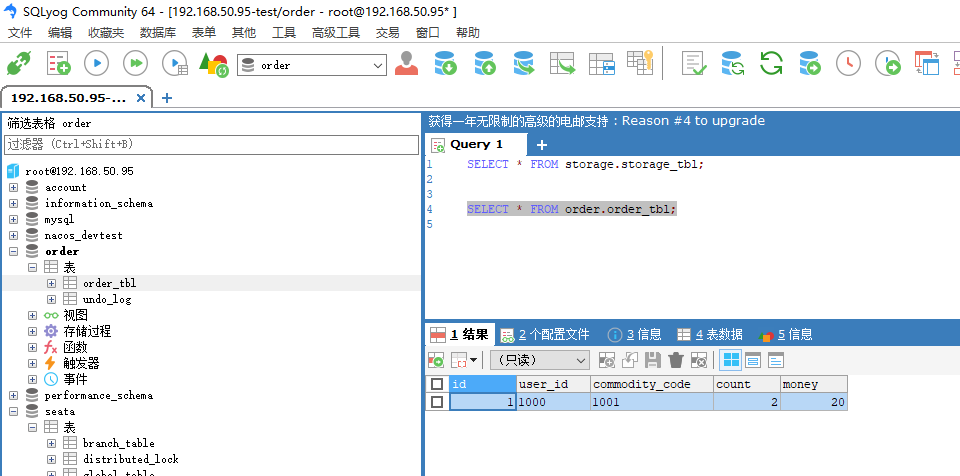The image size is (960, 476).
Task: Expand the performance_schema database node
Action: tap(13, 395)
